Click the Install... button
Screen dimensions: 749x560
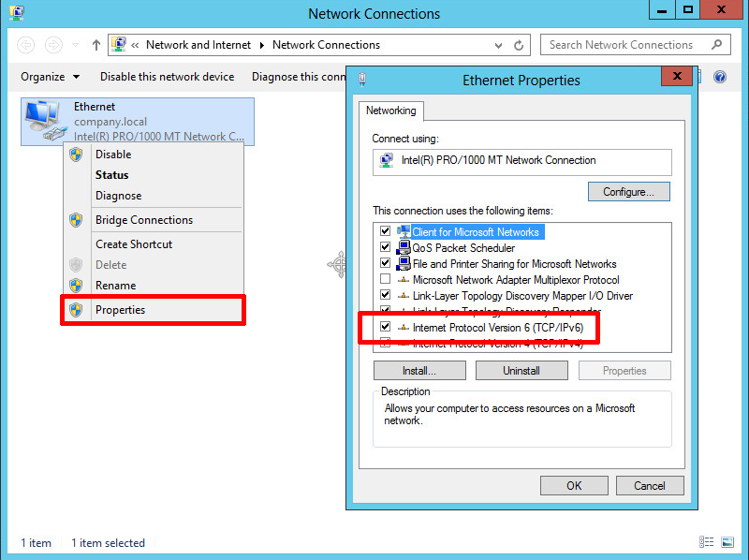pyautogui.click(x=419, y=371)
